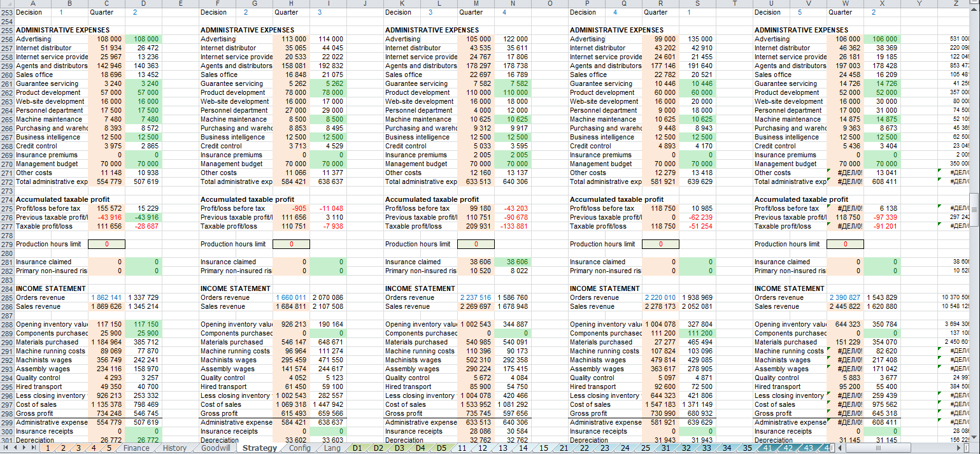
Task: Open sheet tab 43
Action: click(808, 448)
